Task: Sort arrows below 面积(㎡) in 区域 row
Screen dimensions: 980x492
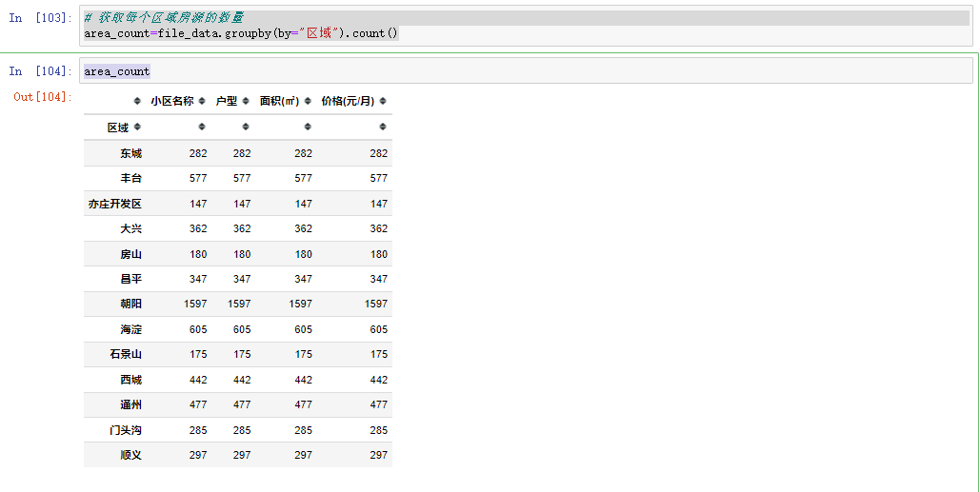Action: [308, 127]
